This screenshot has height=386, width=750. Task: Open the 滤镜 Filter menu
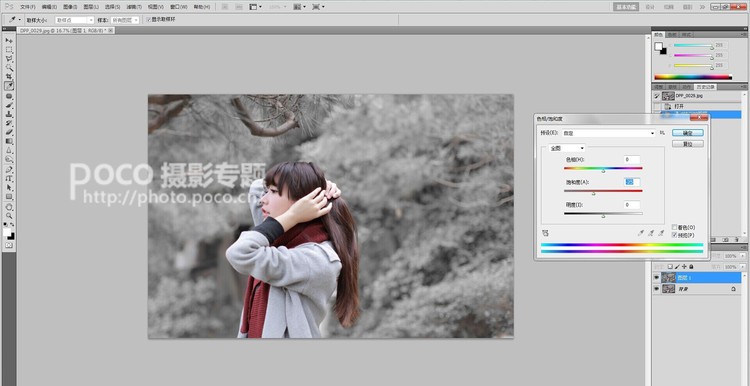point(133,7)
